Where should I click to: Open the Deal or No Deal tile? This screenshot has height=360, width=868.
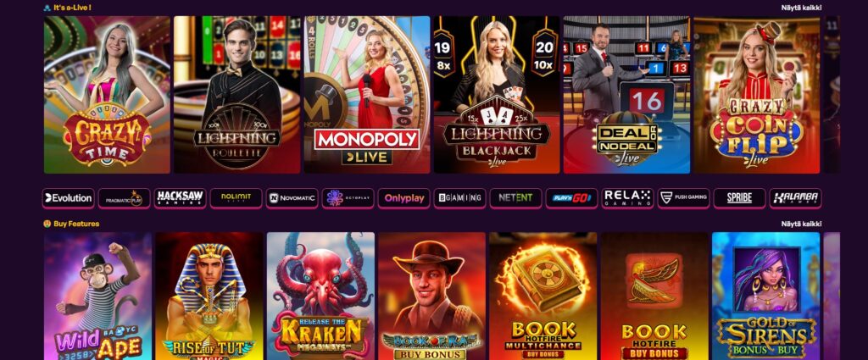tap(626, 95)
